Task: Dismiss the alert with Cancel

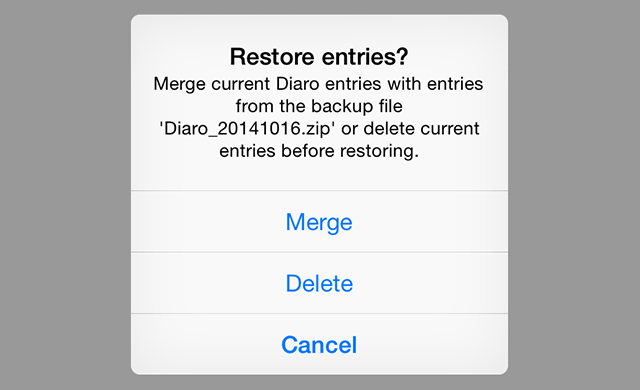Action: click(x=319, y=345)
